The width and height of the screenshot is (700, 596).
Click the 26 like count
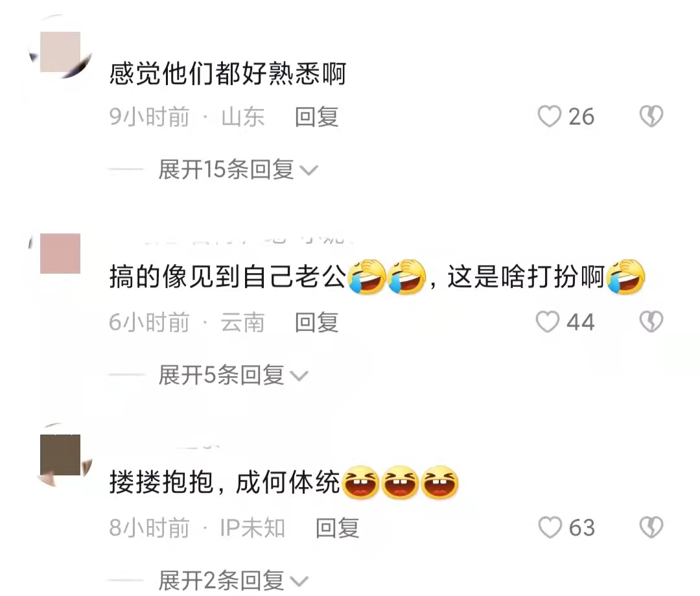(x=581, y=117)
